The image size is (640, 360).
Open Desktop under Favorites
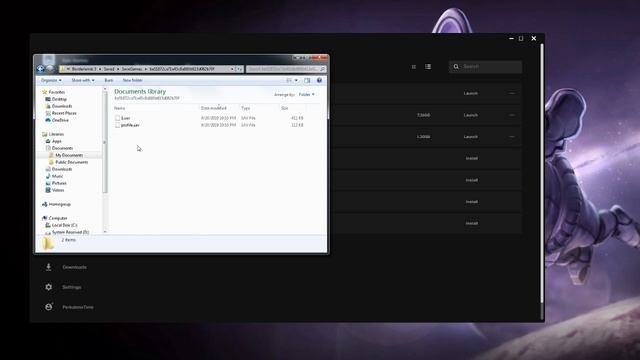coord(59,99)
